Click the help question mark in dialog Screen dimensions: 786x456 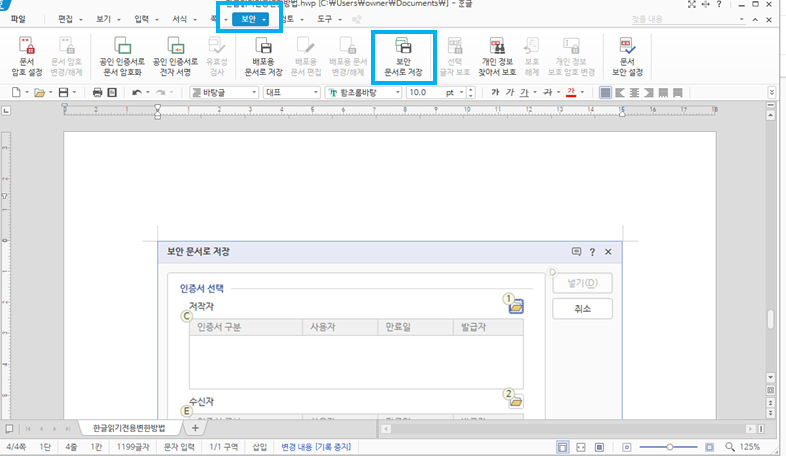592,252
